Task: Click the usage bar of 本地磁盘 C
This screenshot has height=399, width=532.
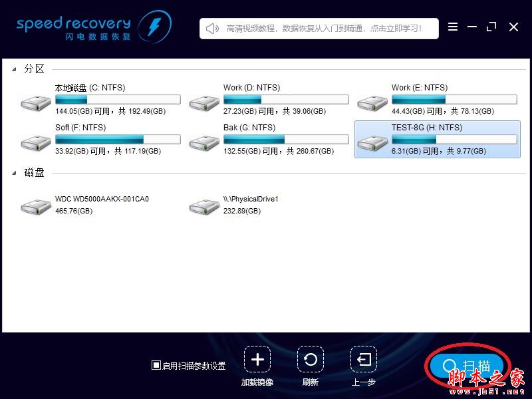Action: [118, 99]
